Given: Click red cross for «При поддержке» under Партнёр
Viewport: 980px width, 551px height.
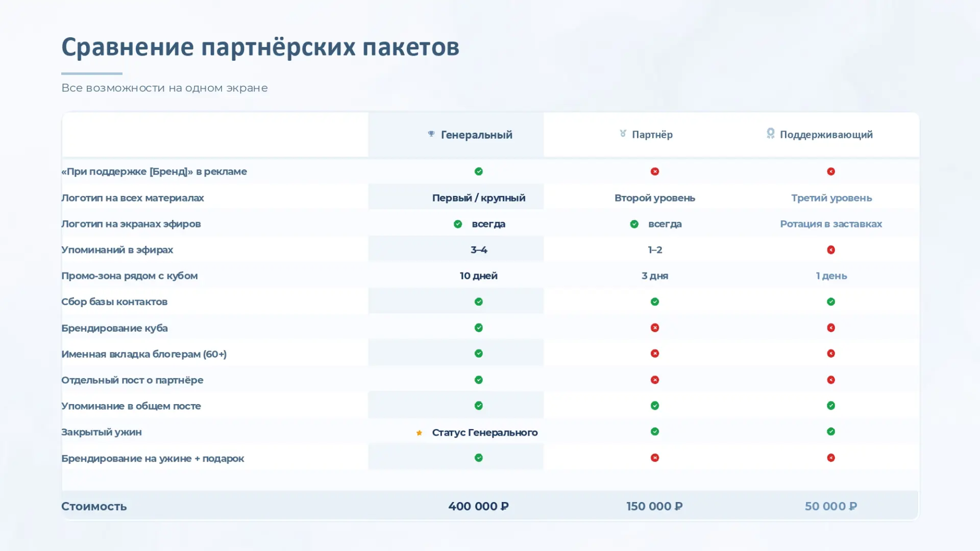Looking at the screenshot, I should pyautogui.click(x=655, y=171).
